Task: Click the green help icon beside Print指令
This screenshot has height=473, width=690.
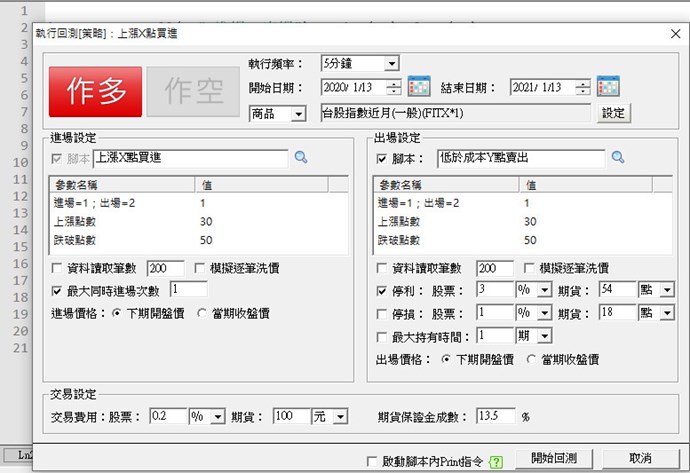Action: click(496, 462)
